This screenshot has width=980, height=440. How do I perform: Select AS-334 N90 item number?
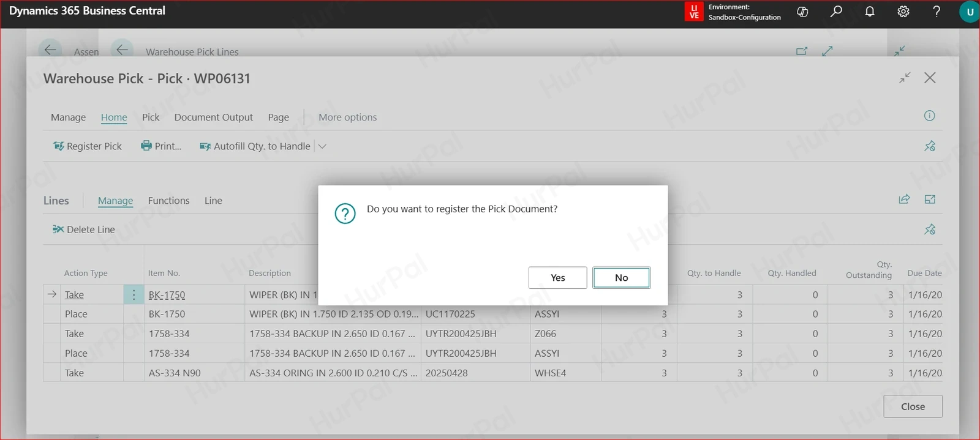(x=175, y=373)
